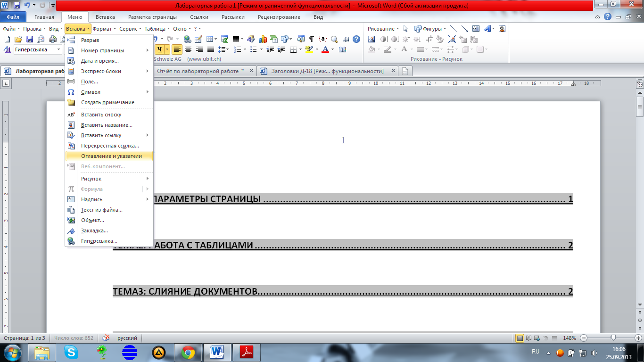Insert an Excel spreadsheet icon
The image size is (644, 362).
click(x=225, y=39)
